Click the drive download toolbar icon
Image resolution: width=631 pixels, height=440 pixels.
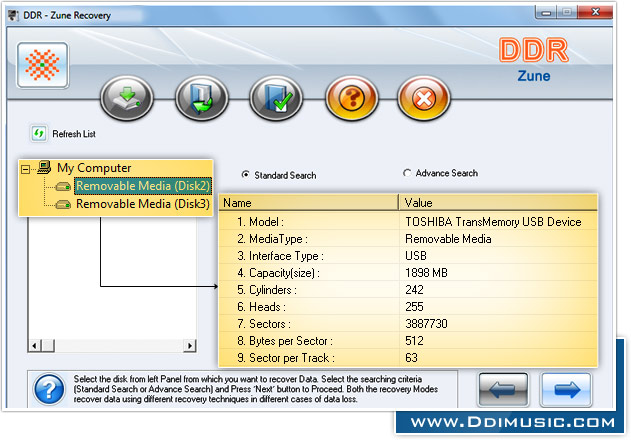pos(125,100)
